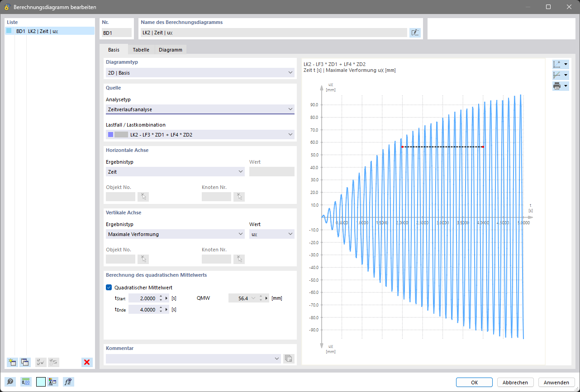
Task: Open the Analysetyp dropdown
Action: coord(200,109)
